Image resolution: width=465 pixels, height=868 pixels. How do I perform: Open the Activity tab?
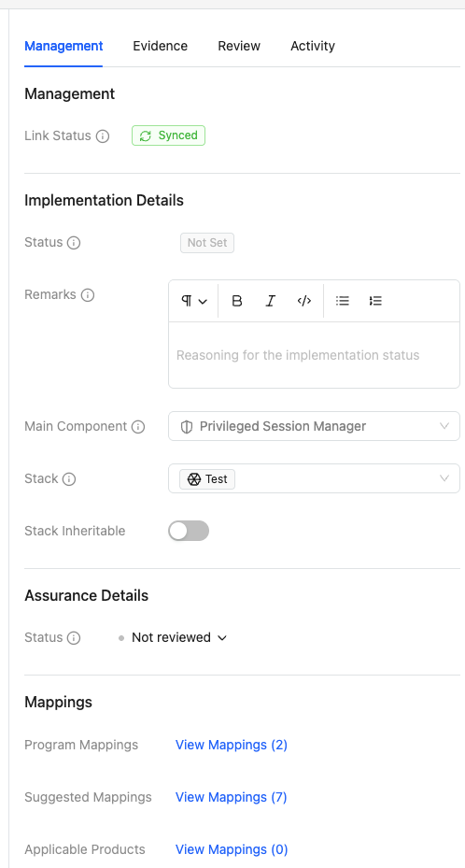click(x=313, y=46)
